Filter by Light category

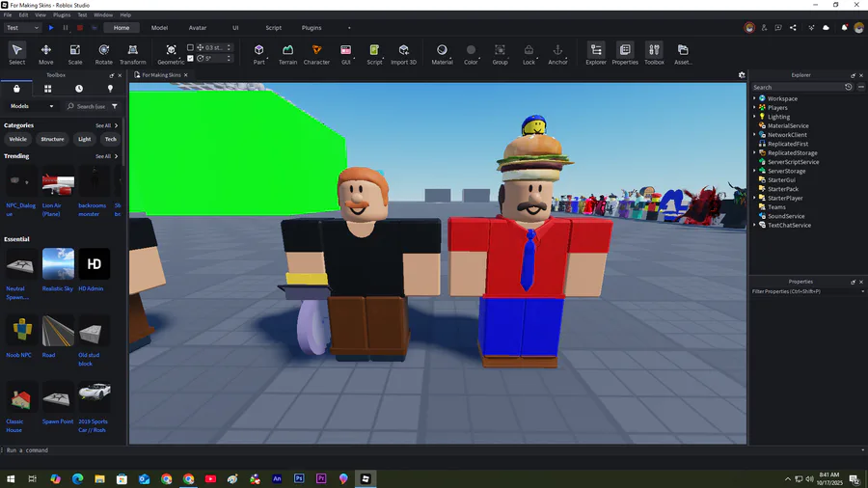84,139
